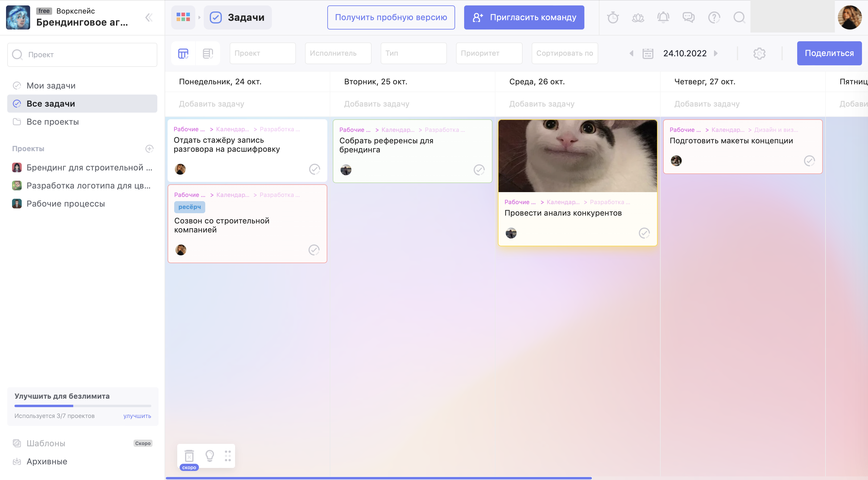Collapse the sidebar with double chevron
Image resolution: width=868 pixels, height=480 pixels.
click(149, 17)
